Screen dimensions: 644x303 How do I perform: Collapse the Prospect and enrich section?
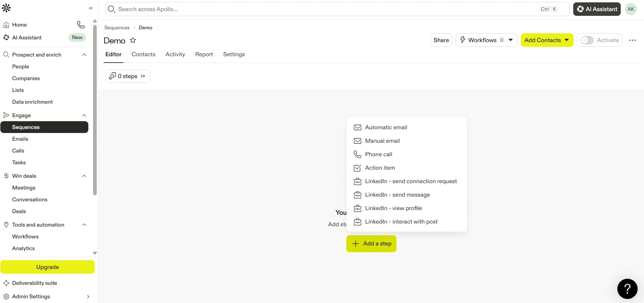pyautogui.click(x=84, y=55)
